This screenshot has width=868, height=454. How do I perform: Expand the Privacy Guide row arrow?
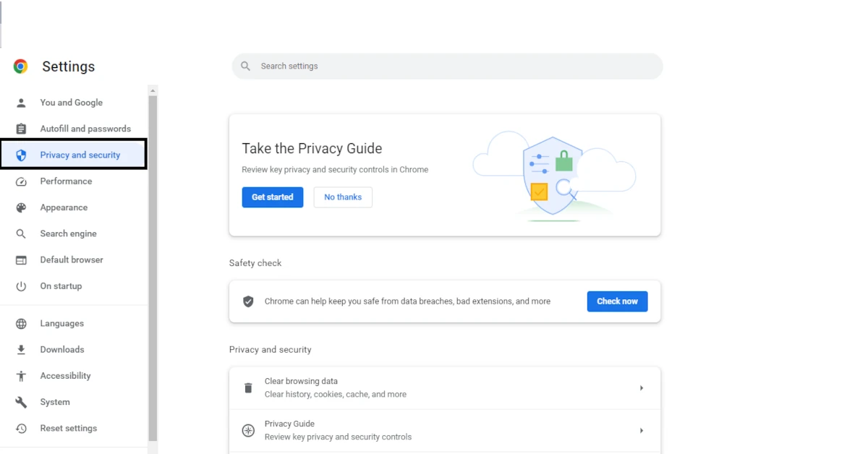641,431
